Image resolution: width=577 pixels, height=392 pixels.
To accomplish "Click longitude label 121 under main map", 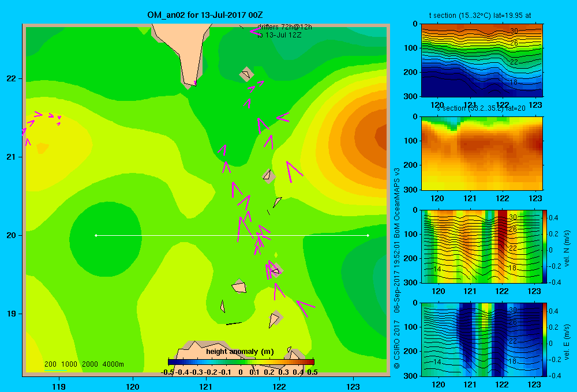I will click(206, 386).
